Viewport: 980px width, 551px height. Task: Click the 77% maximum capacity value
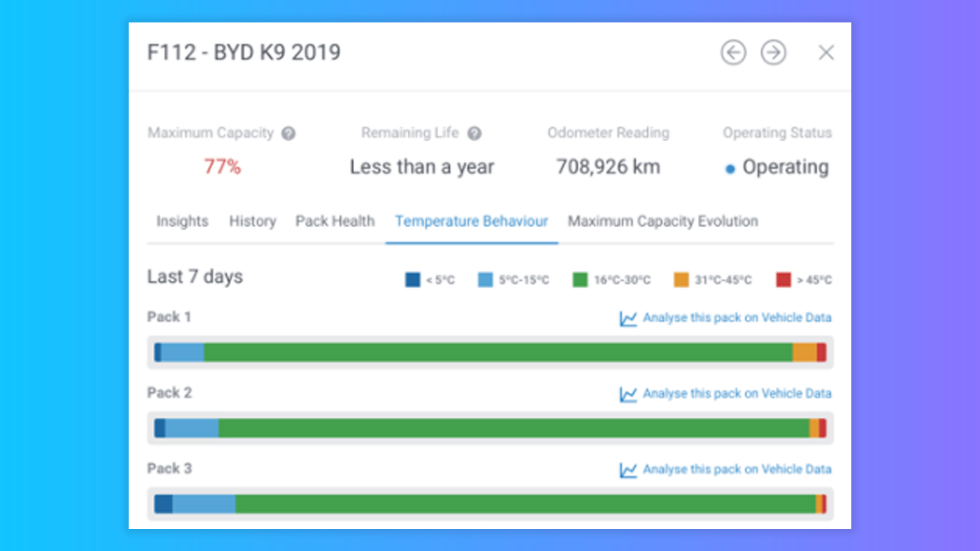click(x=222, y=167)
